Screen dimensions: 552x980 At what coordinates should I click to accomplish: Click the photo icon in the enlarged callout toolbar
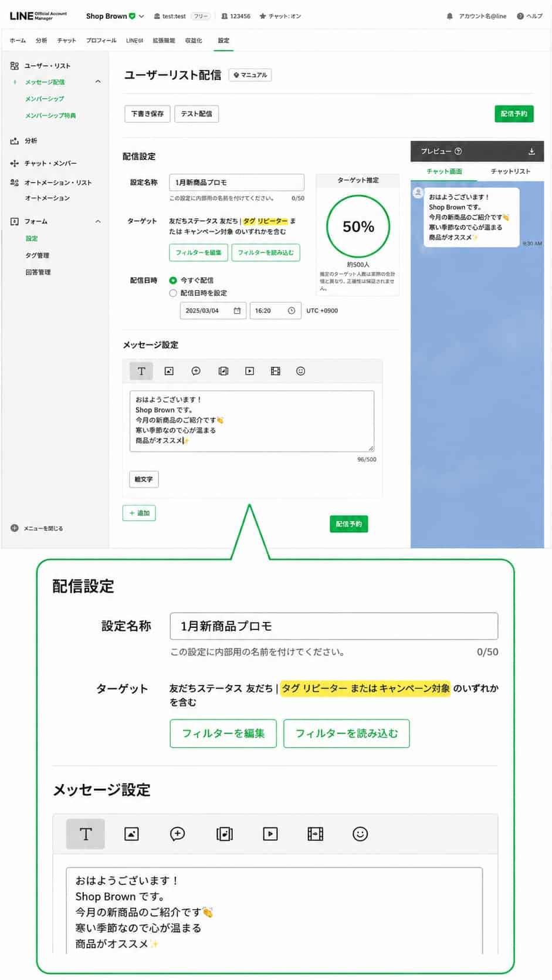pos(131,834)
